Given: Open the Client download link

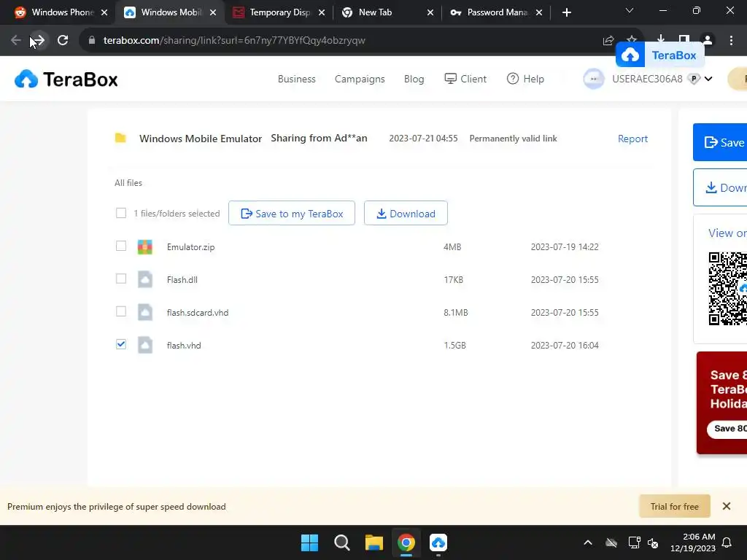Looking at the screenshot, I should 465,79.
